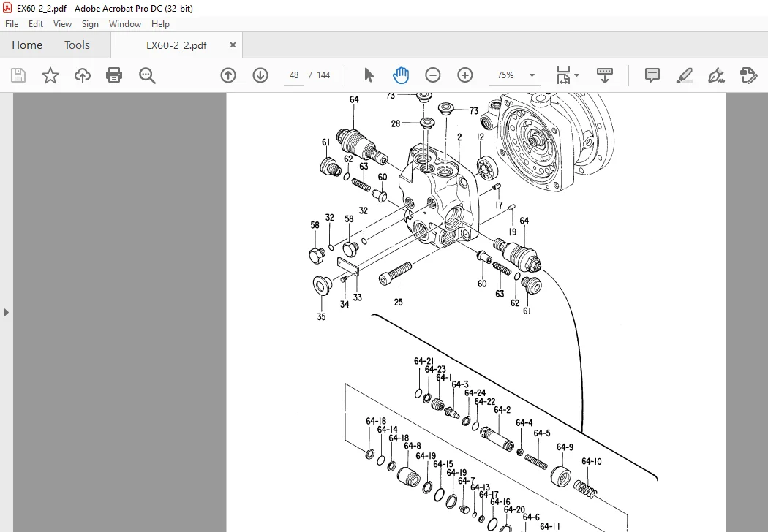The height and width of the screenshot is (532, 768).
Task: Go to next page arrow
Action: (260, 75)
